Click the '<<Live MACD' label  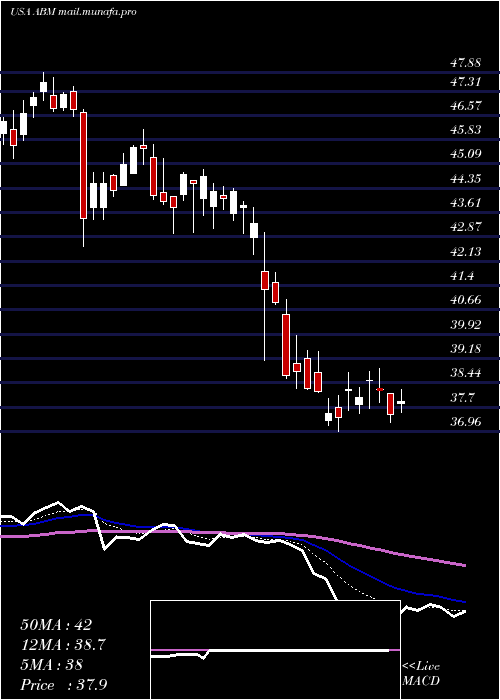(x=421, y=674)
